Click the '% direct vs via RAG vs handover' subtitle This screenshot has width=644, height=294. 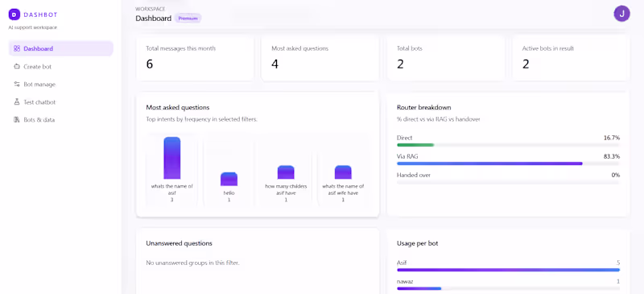coord(438,119)
